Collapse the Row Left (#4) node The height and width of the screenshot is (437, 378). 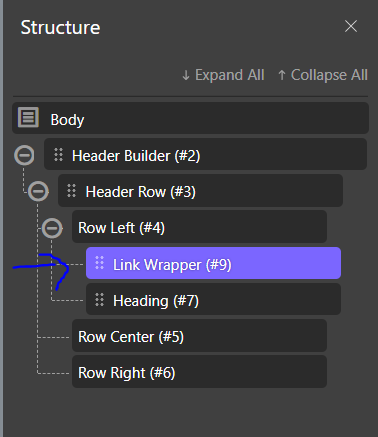(x=52, y=228)
